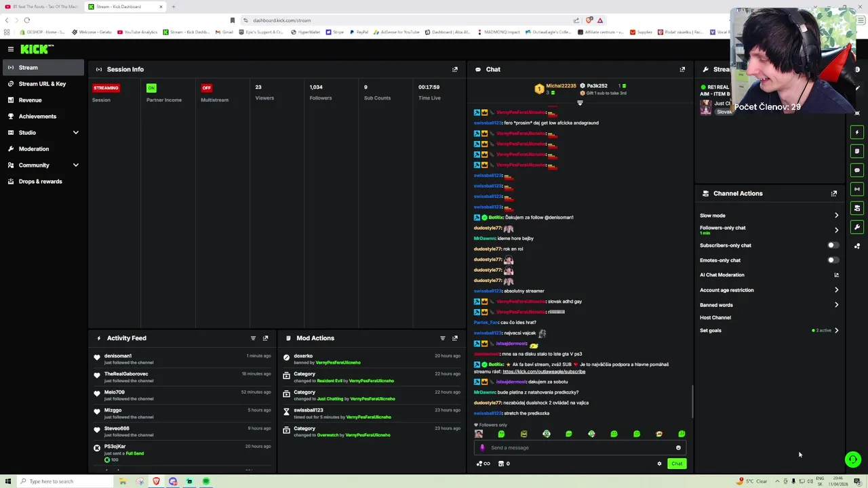Screen dimensions: 868x488
Task: Open kick.com subscribe link in chat
Action: 544,371
